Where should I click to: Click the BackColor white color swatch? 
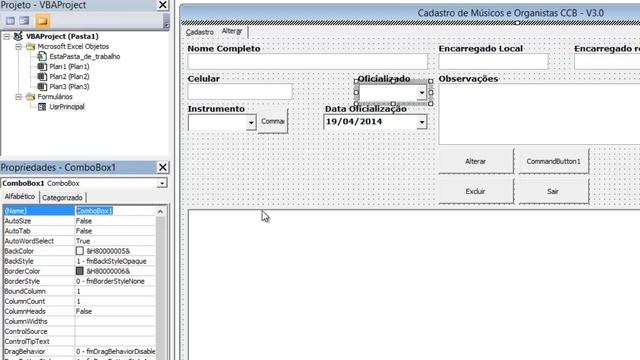(80, 251)
